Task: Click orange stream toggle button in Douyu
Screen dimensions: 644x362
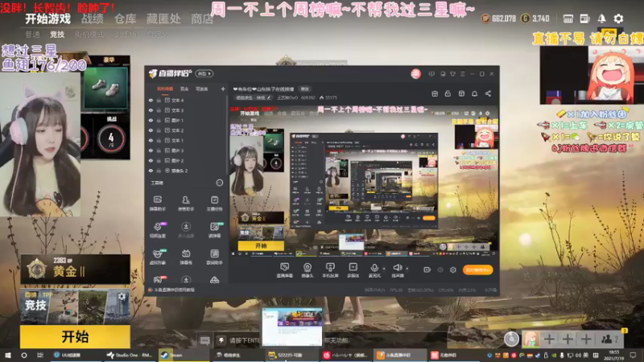Action: coord(477,269)
